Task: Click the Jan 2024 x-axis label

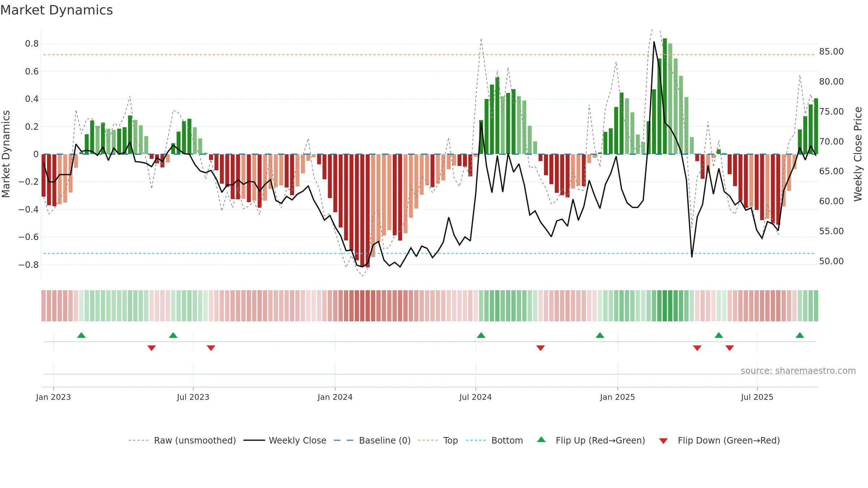Action: 335,397
